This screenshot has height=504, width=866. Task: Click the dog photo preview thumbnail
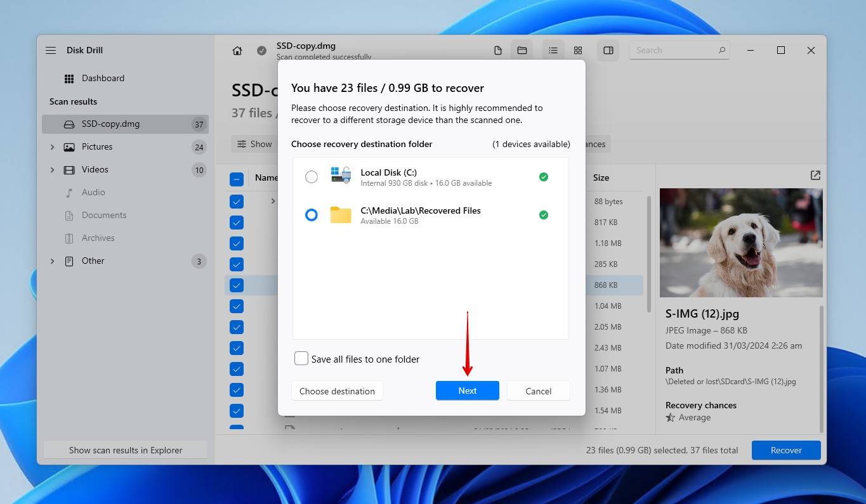(x=741, y=243)
